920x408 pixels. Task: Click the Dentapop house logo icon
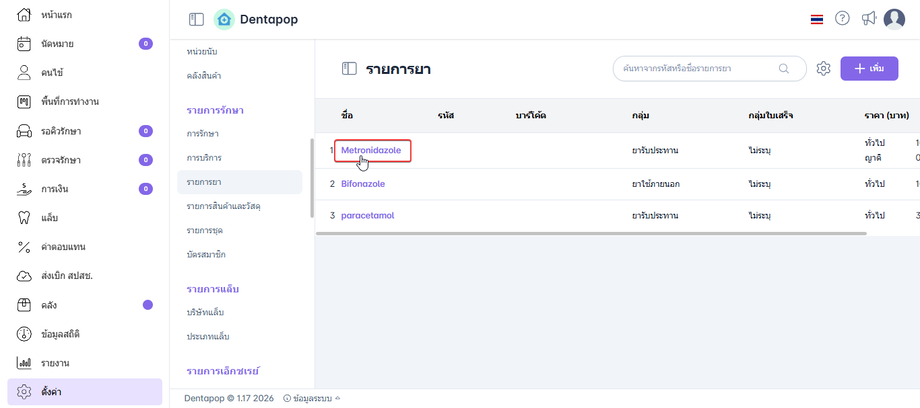(224, 19)
